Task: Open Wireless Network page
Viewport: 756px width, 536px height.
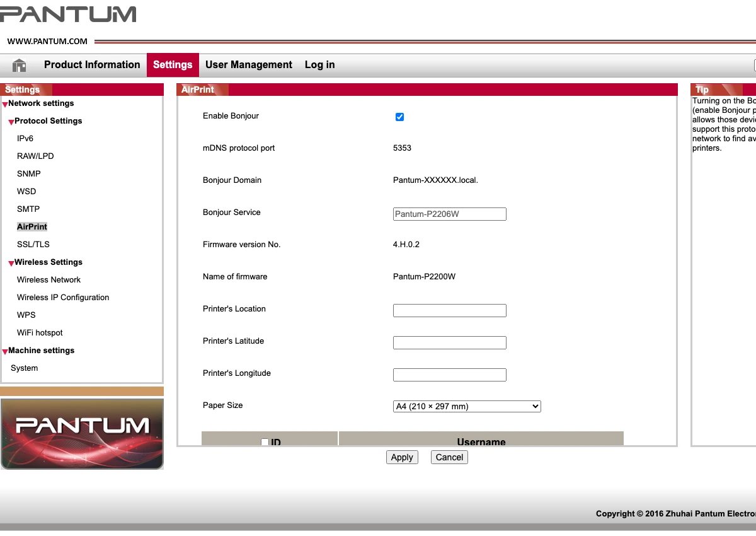Action: 49,279
